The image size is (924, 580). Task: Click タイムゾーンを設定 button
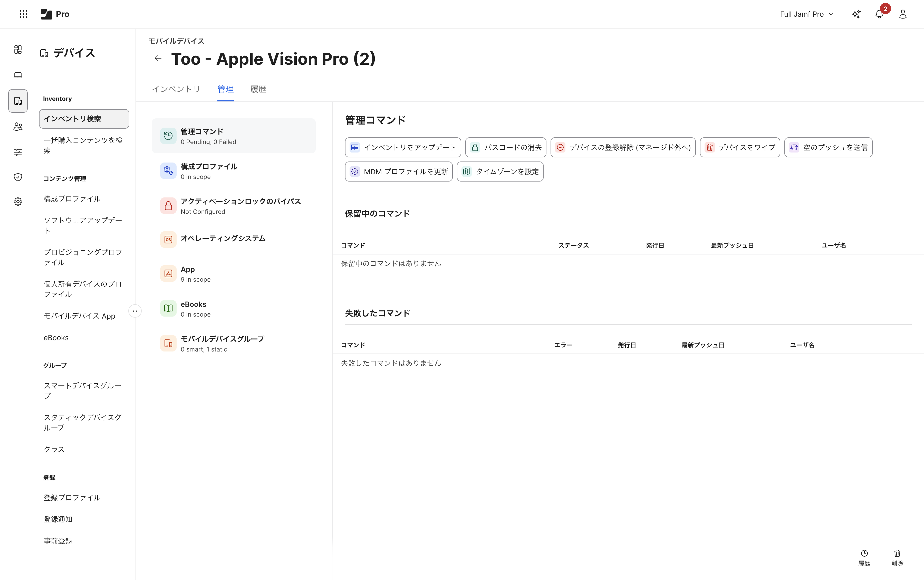click(x=500, y=172)
